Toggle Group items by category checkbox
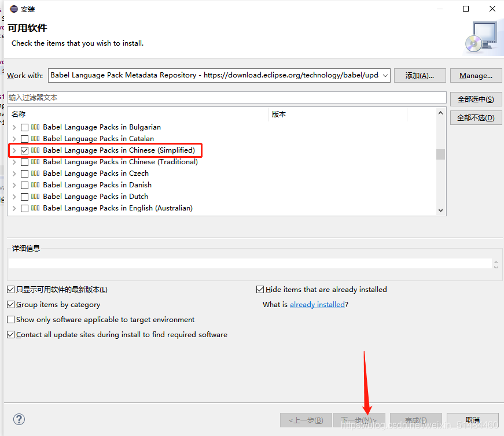 point(10,304)
